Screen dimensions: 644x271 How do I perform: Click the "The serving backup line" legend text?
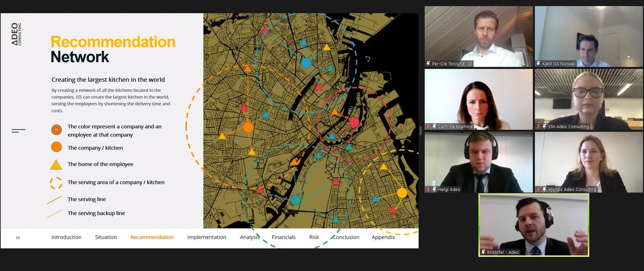[96, 213]
